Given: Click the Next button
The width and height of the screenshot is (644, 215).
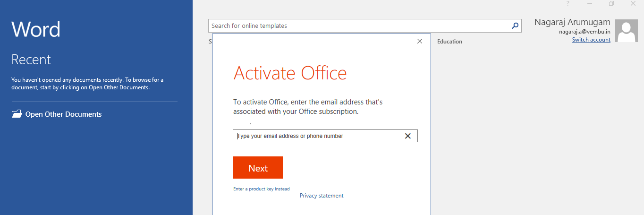Looking at the screenshot, I should click(x=258, y=168).
